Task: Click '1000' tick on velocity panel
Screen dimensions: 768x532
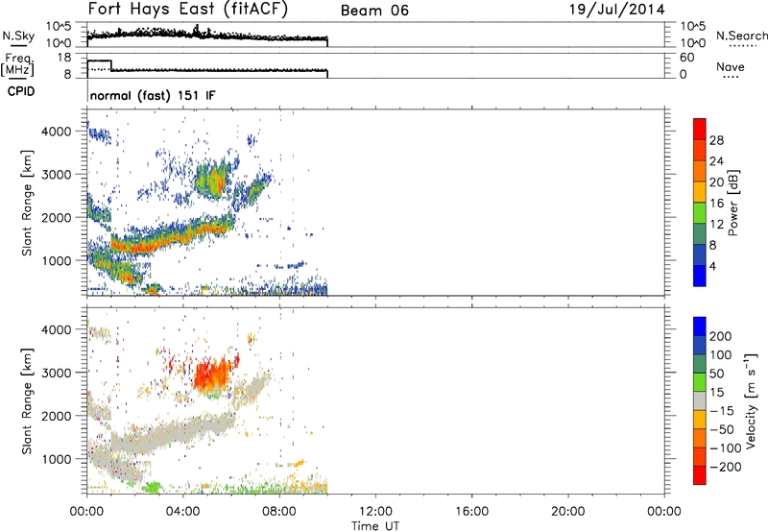Action: click(56, 459)
